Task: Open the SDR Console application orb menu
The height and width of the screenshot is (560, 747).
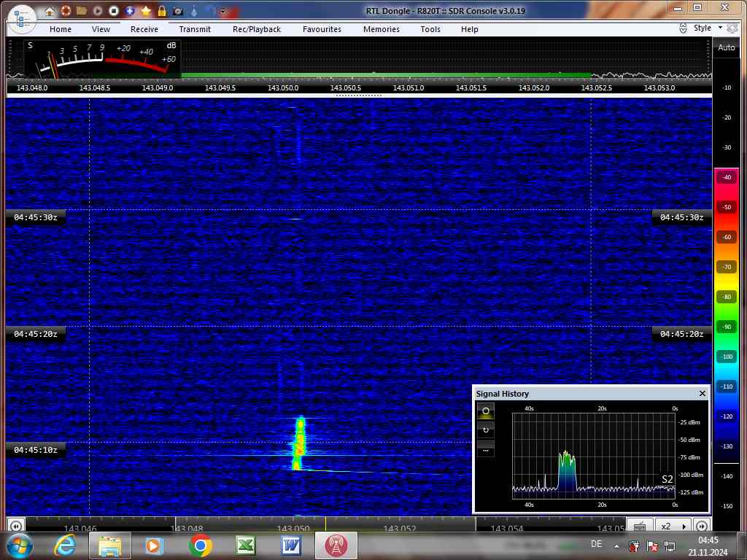Action: coord(21,19)
